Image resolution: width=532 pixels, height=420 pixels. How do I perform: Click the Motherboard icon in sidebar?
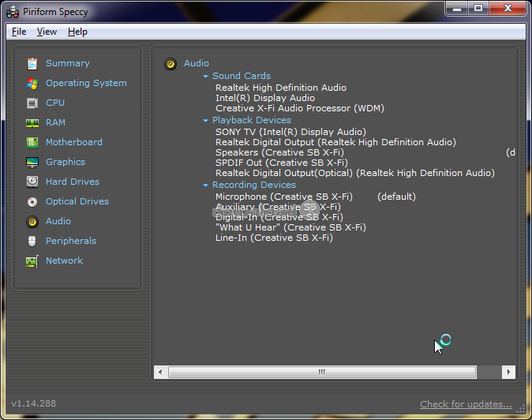pos(32,142)
